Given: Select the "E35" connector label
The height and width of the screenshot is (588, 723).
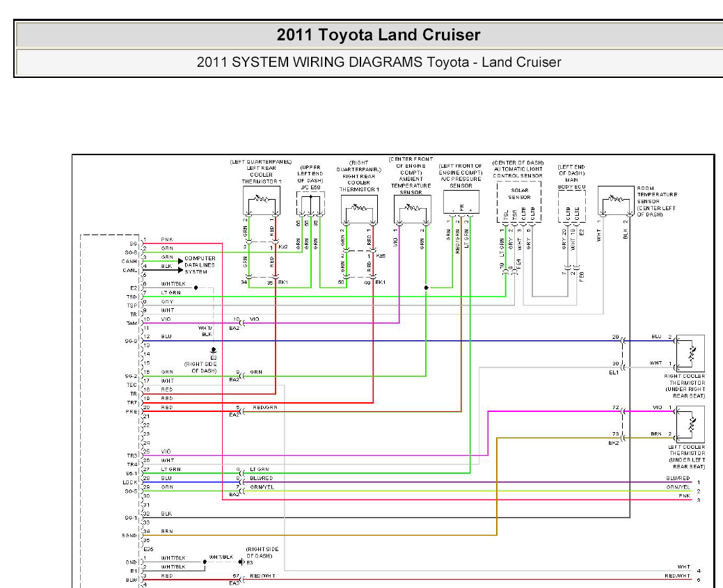Looking at the screenshot, I should [148, 549].
